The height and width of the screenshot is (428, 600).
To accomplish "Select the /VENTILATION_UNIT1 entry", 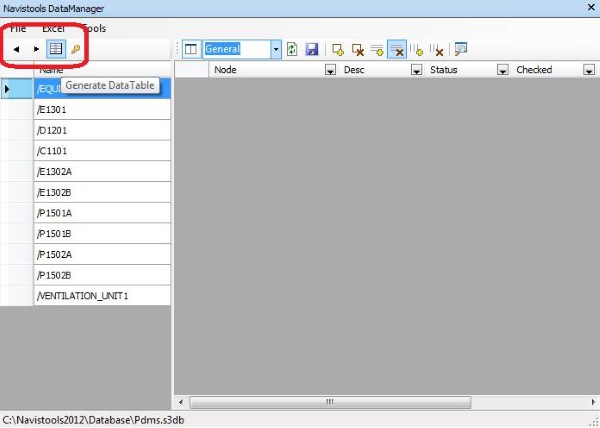I will point(100,295).
